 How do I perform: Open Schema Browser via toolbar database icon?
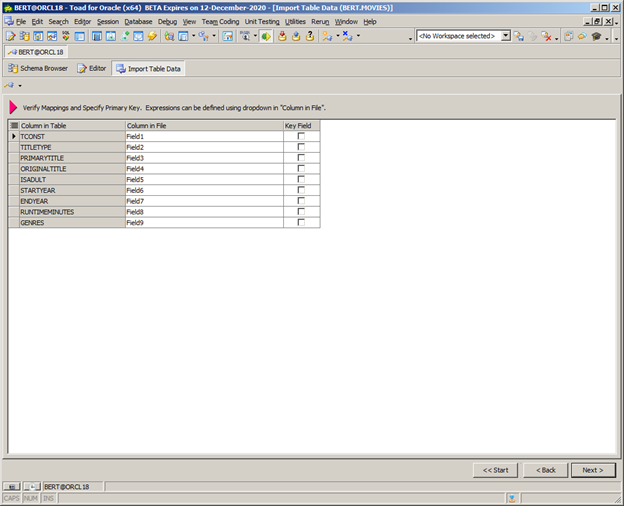tap(24, 36)
